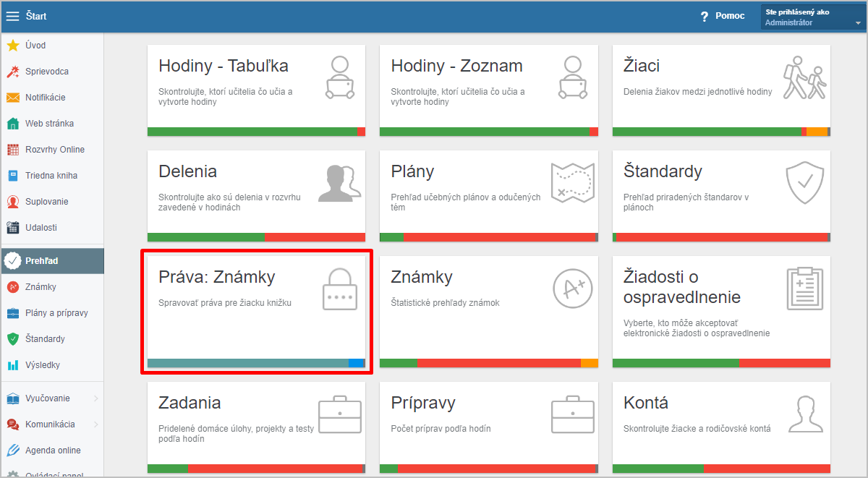Open the hamburger menu icon
Image resolution: width=868 pixels, height=478 pixels.
point(12,16)
